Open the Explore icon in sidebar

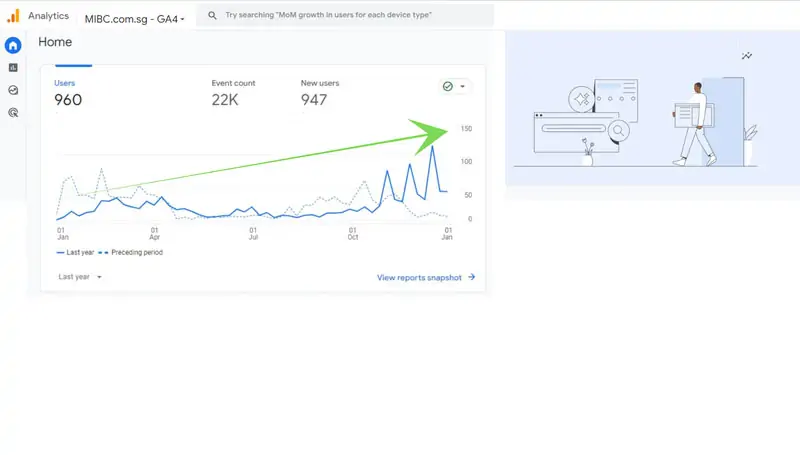click(x=13, y=90)
